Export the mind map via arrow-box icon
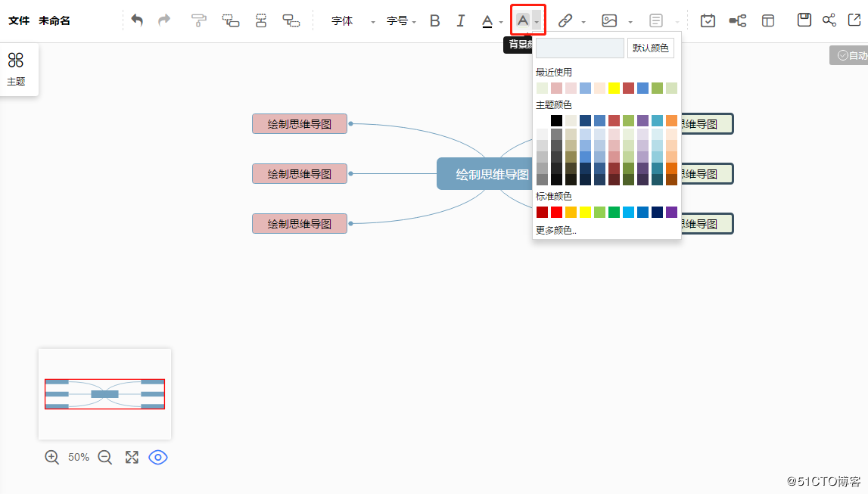The width and height of the screenshot is (868, 494). pos(854,20)
